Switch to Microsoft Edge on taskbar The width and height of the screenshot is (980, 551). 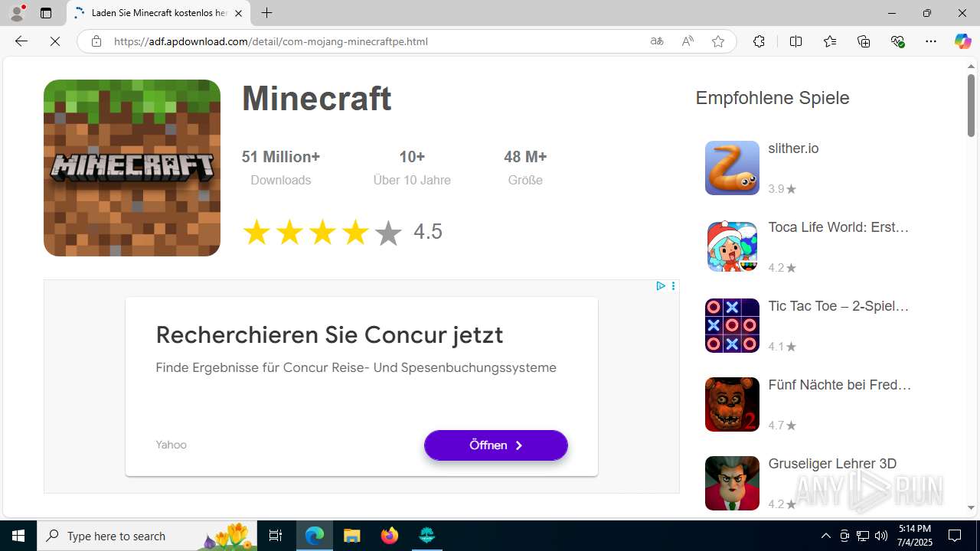click(315, 536)
